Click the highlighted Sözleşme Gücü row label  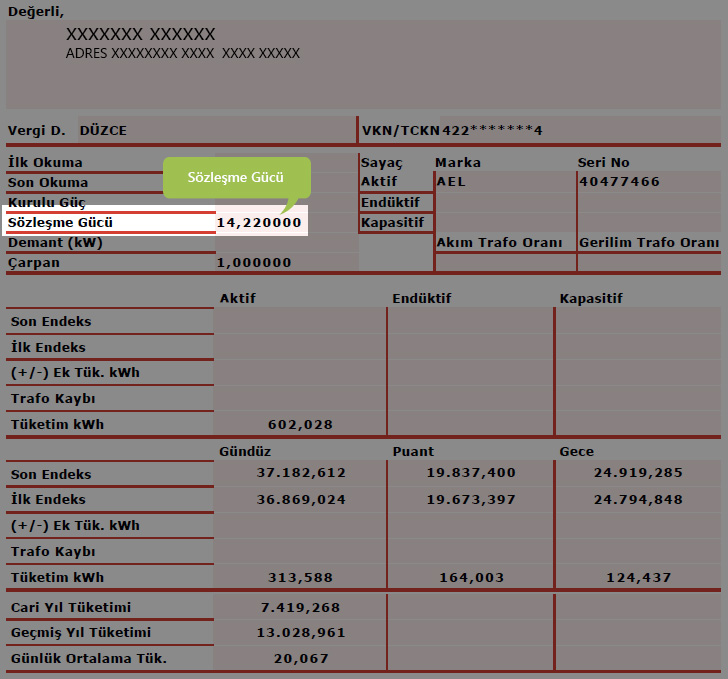[61, 223]
